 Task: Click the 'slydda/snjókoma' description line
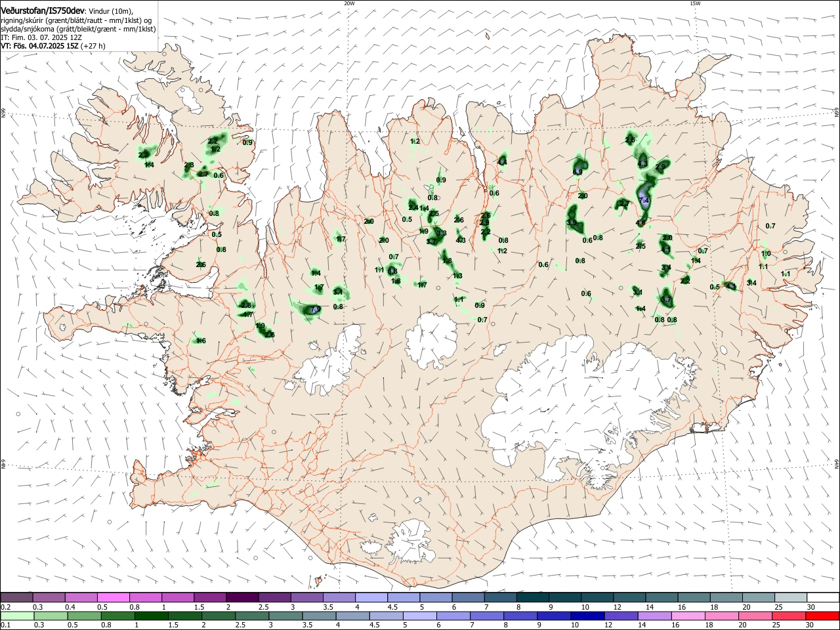tap(78, 29)
